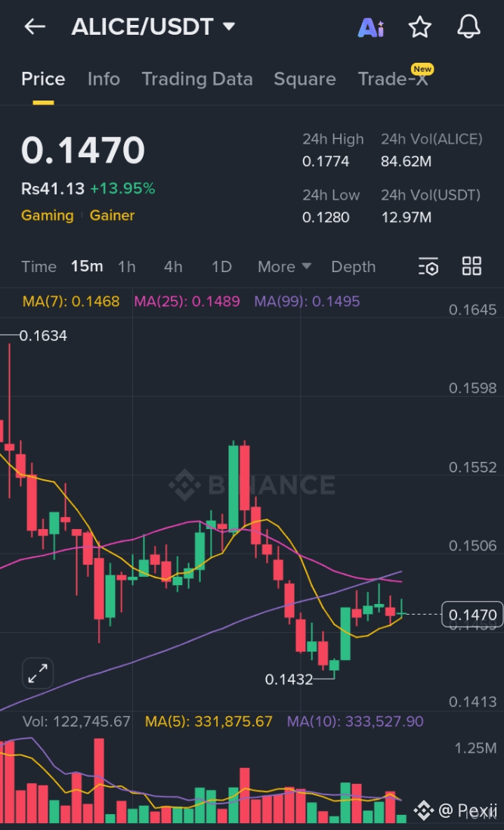Tap the large 0.1470 price display
The width and height of the screenshot is (504, 830).
click(83, 150)
